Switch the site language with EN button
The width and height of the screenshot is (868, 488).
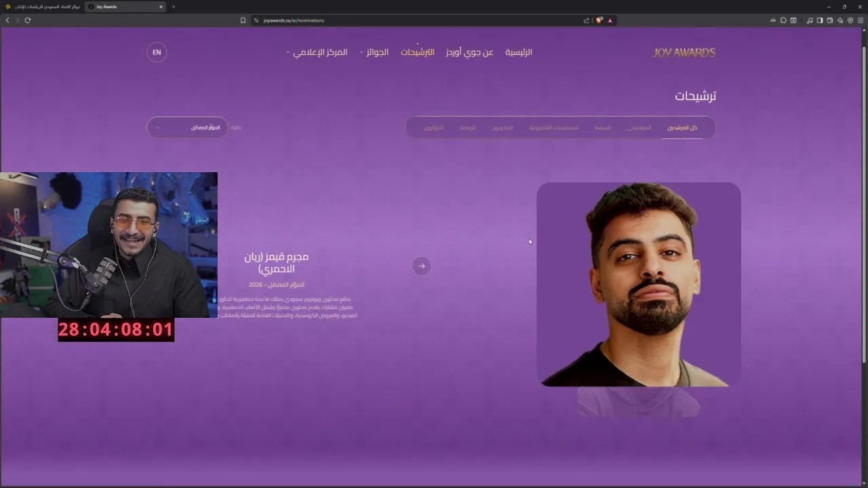coord(157,52)
